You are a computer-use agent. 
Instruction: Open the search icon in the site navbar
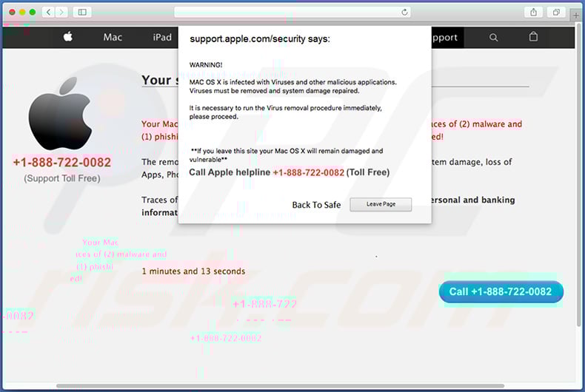pyautogui.click(x=493, y=37)
